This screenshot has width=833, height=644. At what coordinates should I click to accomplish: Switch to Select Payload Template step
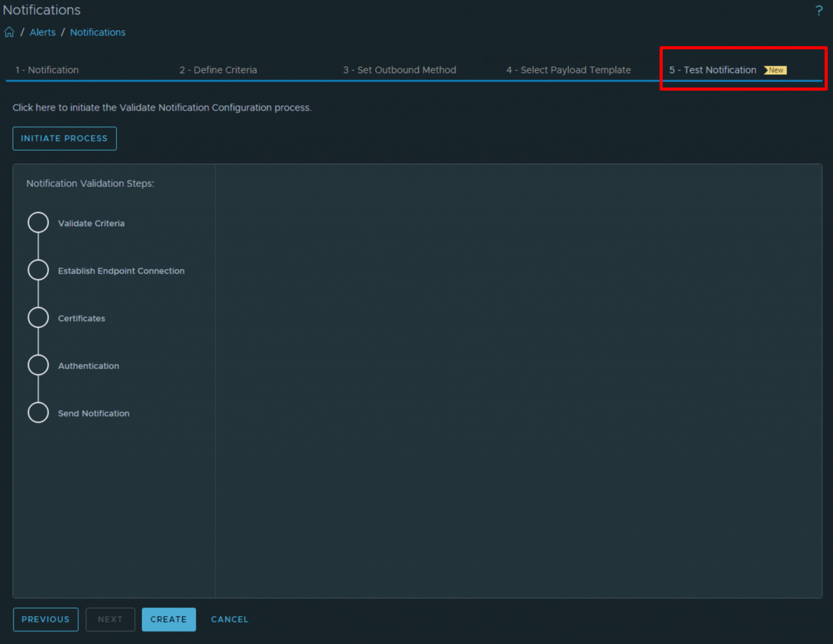click(x=568, y=70)
